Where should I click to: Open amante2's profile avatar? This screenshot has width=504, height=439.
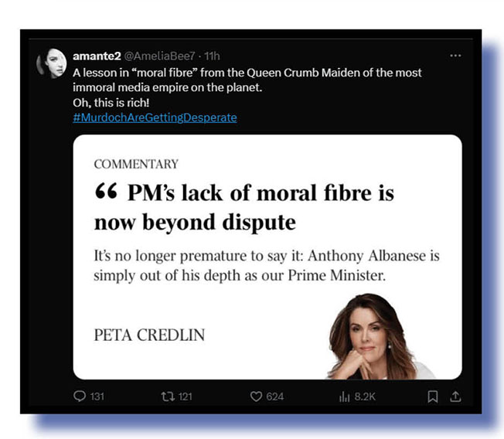pos(52,63)
